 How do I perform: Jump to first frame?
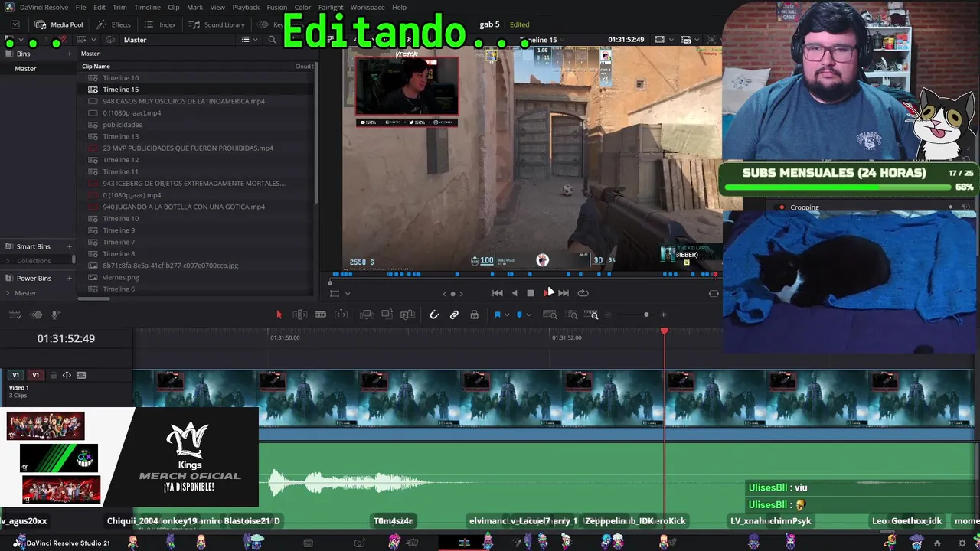click(x=498, y=293)
